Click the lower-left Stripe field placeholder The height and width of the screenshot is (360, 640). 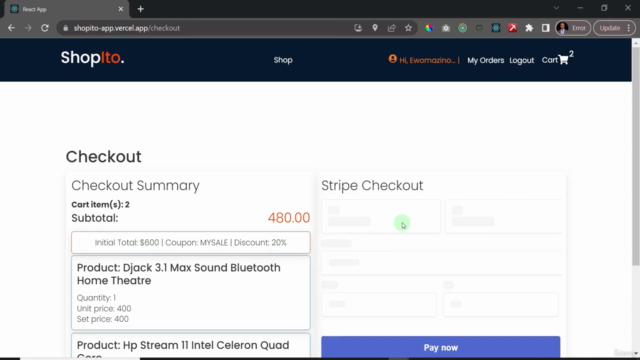click(379, 304)
